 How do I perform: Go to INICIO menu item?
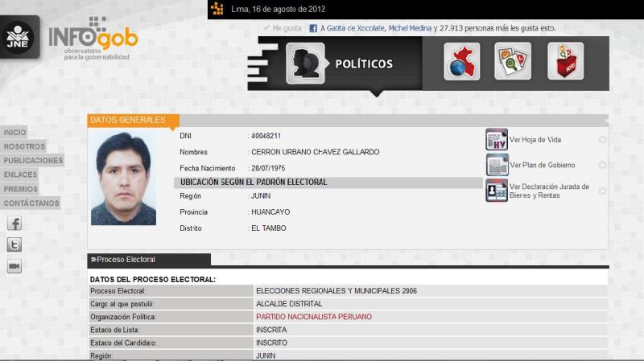[14, 133]
